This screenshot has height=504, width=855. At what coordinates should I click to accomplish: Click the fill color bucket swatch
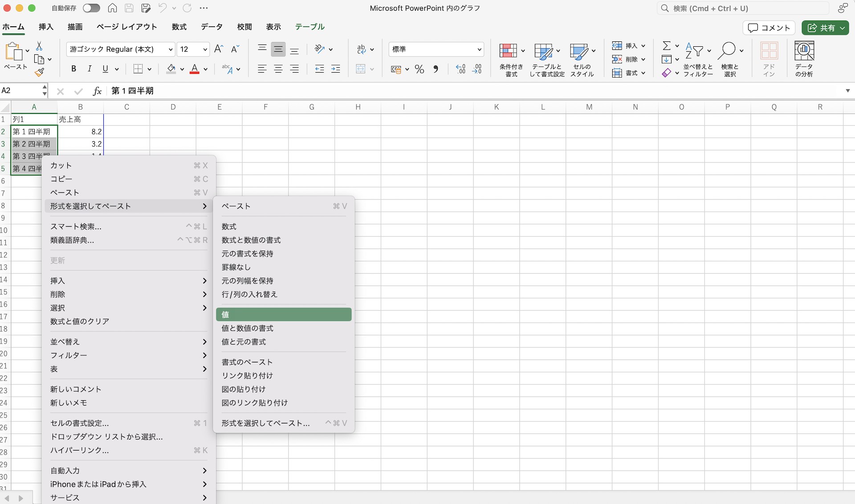(171, 69)
